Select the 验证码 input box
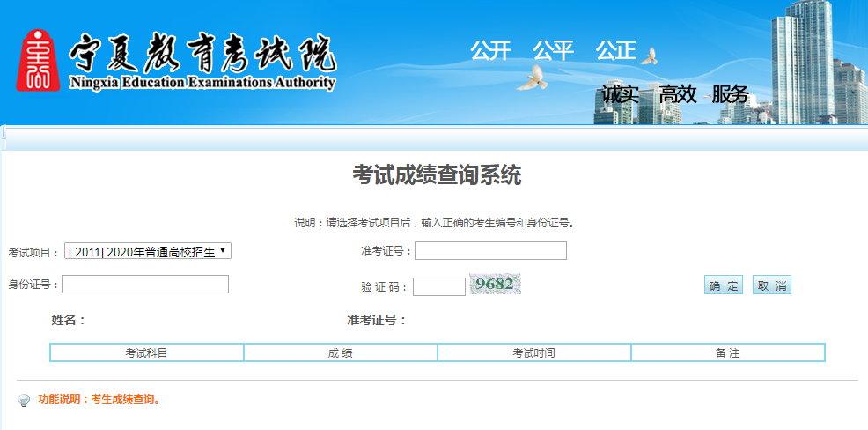This screenshot has height=430, width=868. click(x=438, y=286)
